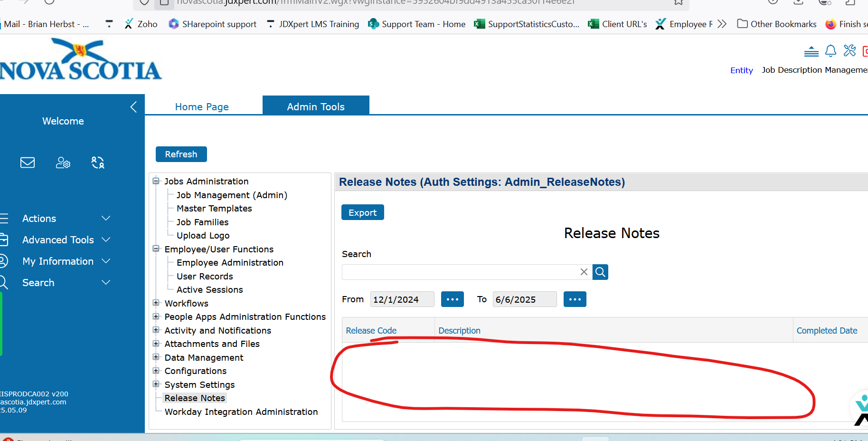Click the tools icon beside the bell

point(849,50)
